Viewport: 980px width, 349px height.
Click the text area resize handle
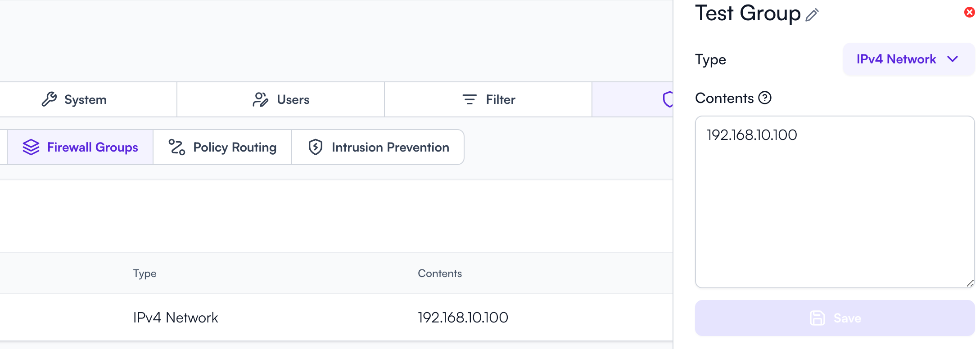point(970,283)
